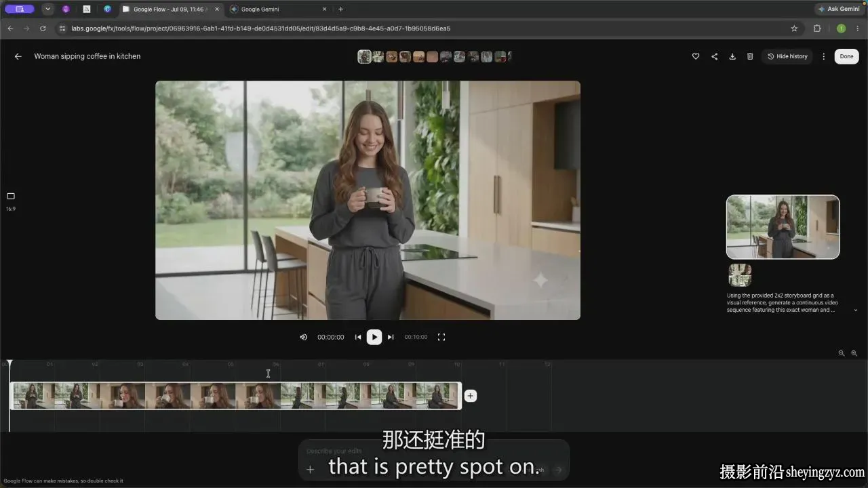This screenshot has width=868, height=488.
Task: Mute the video with the volume icon
Action: tap(304, 337)
